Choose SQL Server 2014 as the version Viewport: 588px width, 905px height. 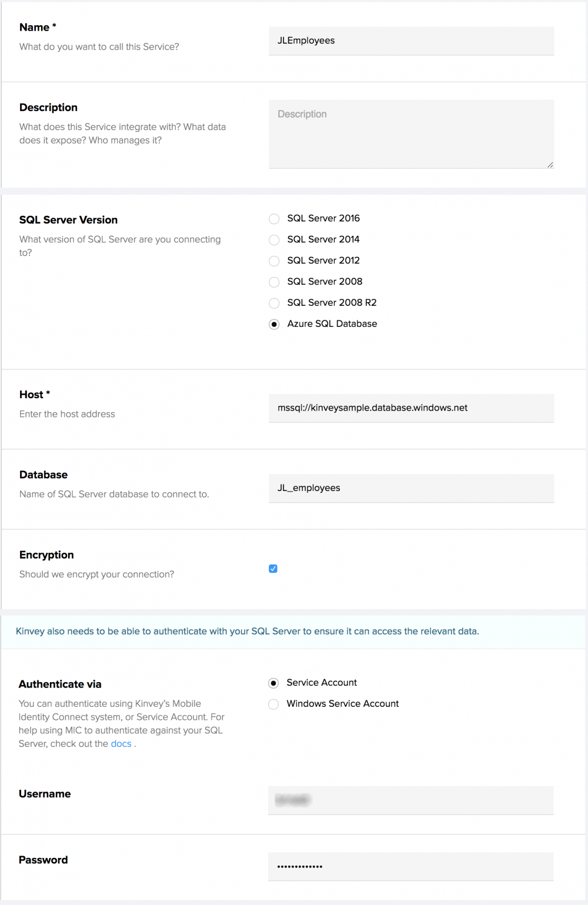click(274, 240)
